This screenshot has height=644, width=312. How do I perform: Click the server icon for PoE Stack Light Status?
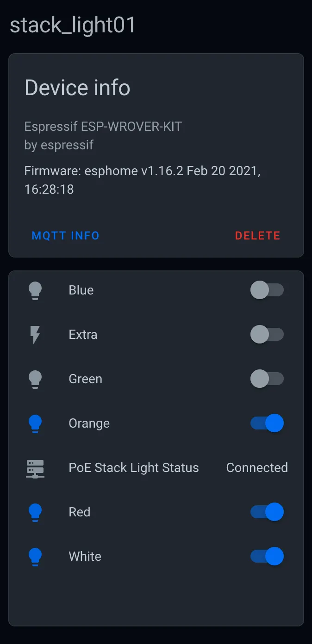point(35,467)
